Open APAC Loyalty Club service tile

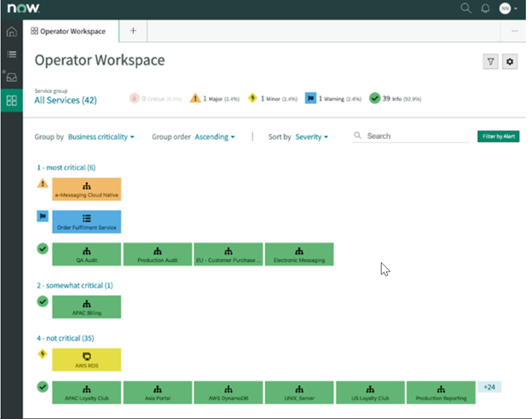pos(86,393)
